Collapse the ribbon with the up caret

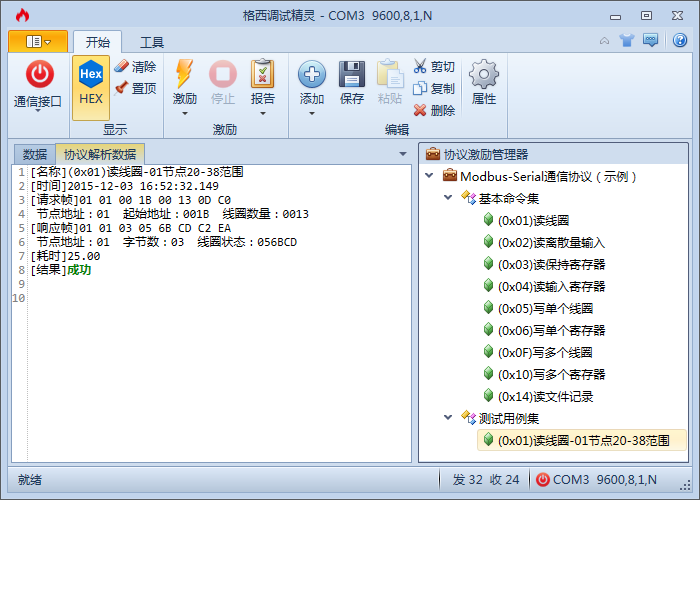[x=604, y=41]
